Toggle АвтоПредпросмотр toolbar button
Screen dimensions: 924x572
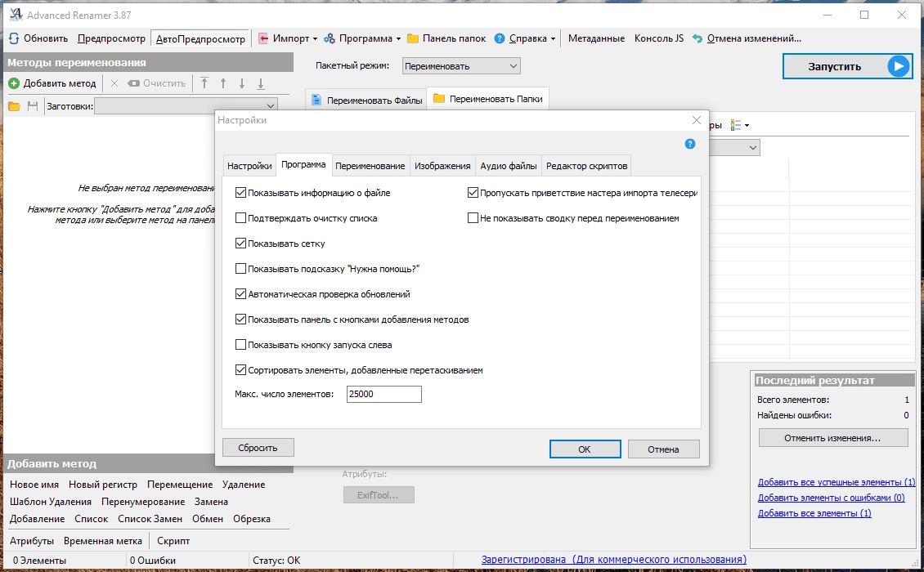pyautogui.click(x=201, y=39)
